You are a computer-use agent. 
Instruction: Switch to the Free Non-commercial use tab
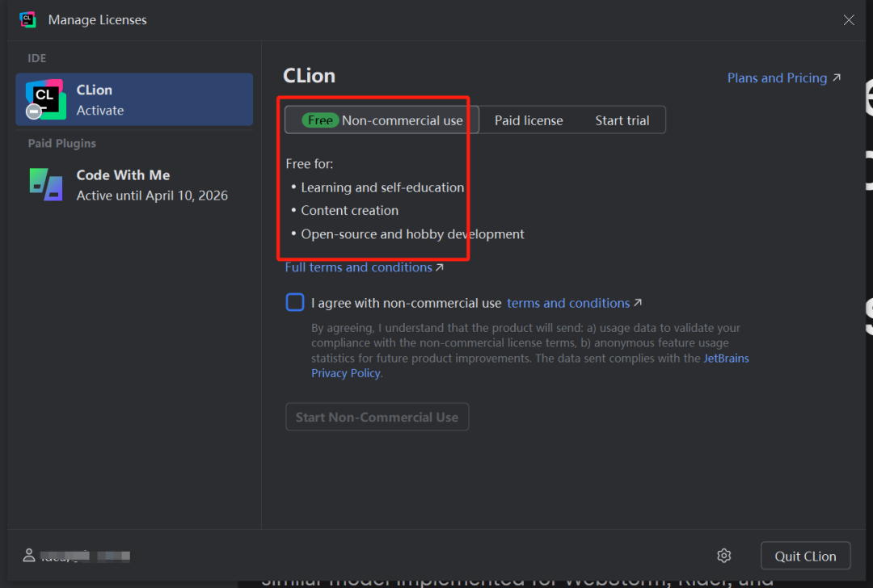click(x=382, y=120)
